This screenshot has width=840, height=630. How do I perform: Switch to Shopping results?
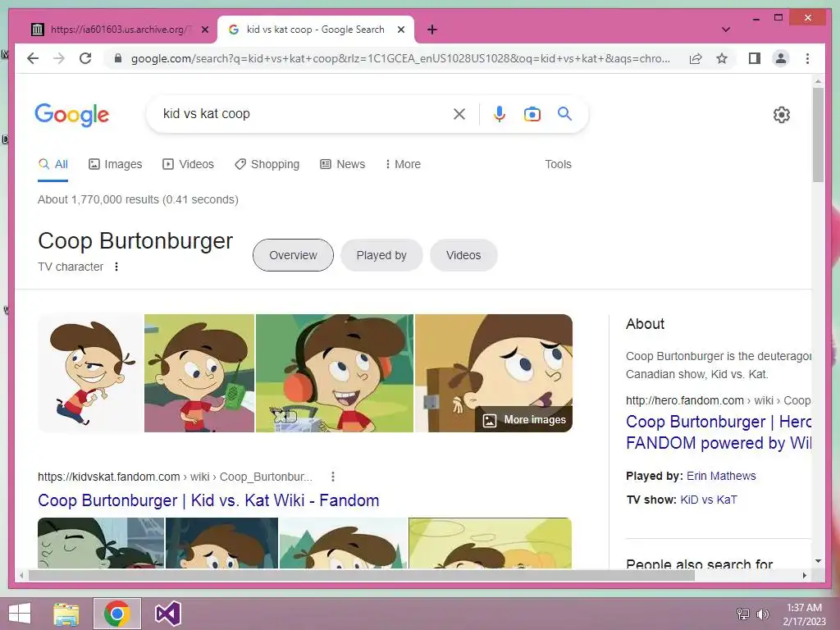point(267,164)
